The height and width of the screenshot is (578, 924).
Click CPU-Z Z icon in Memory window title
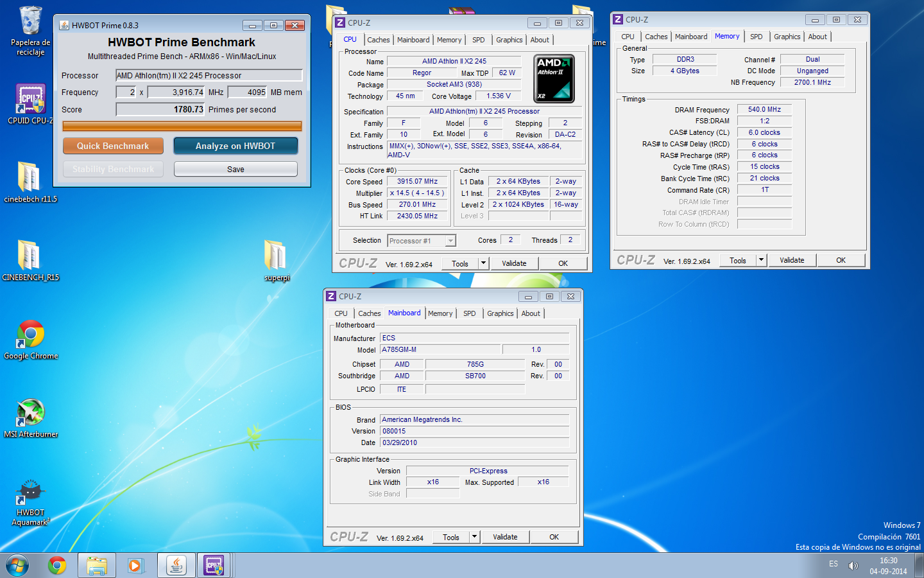(x=618, y=19)
